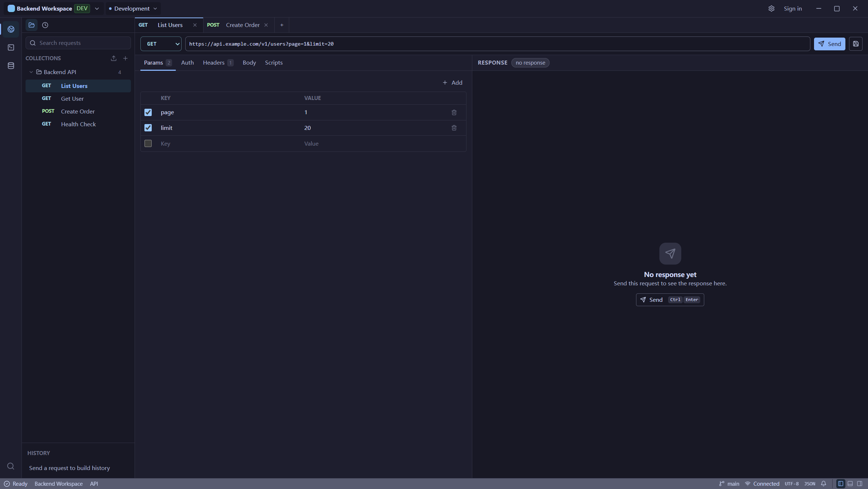Click the no response status badge
Image resolution: width=868 pixels, height=489 pixels.
point(530,63)
